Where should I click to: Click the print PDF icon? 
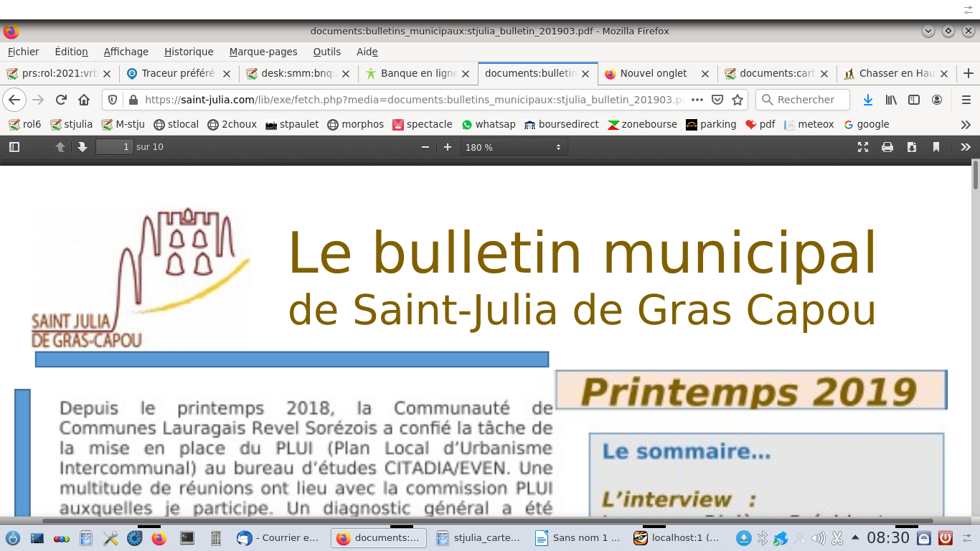(x=888, y=147)
